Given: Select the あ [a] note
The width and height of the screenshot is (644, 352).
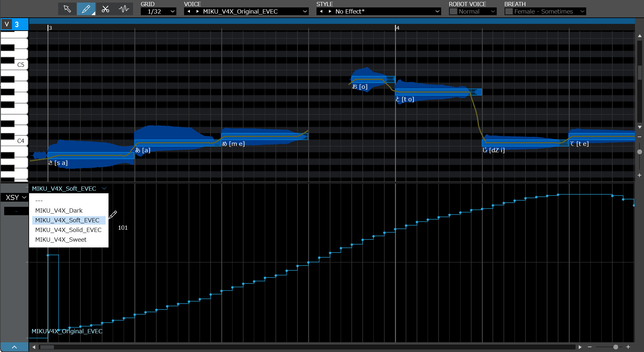Looking at the screenshot, I should 178,143.
